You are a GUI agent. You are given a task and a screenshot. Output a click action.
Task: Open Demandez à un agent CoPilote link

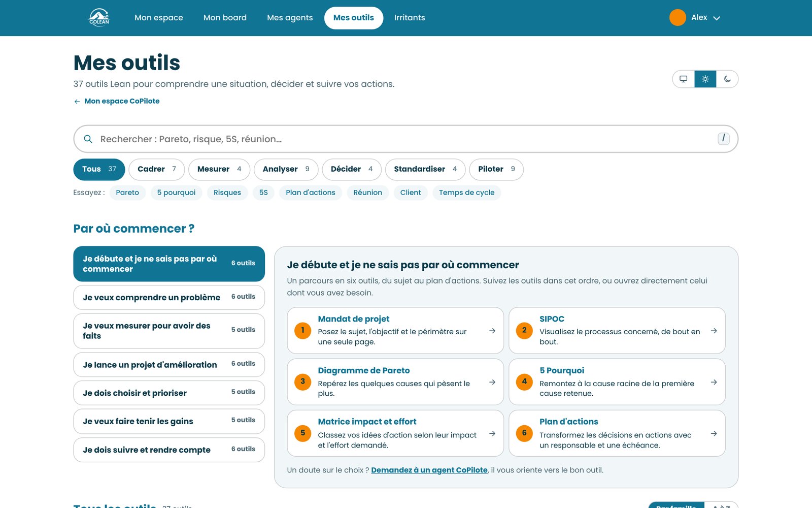(x=429, y=470)
